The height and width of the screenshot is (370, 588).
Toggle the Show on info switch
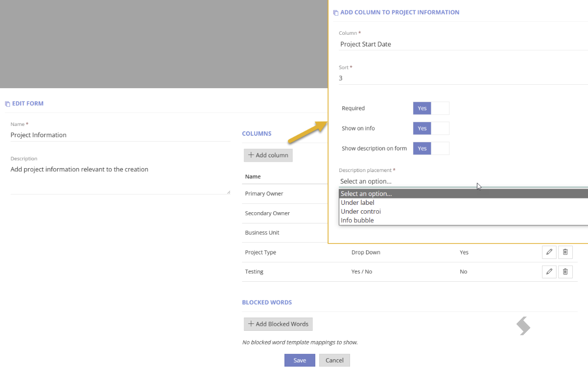pos(431,128)
